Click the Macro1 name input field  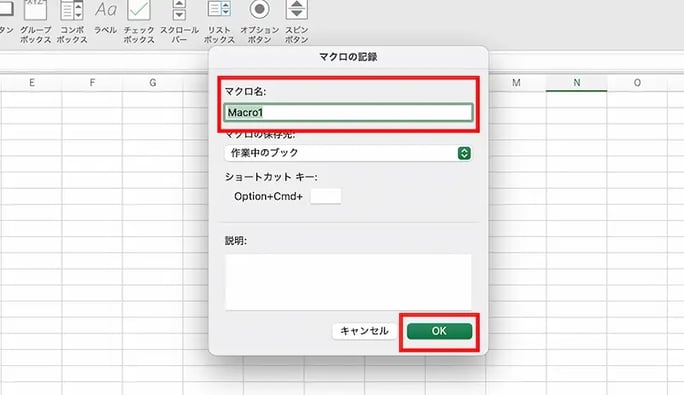pyautogui.click(x=348, y=113)
